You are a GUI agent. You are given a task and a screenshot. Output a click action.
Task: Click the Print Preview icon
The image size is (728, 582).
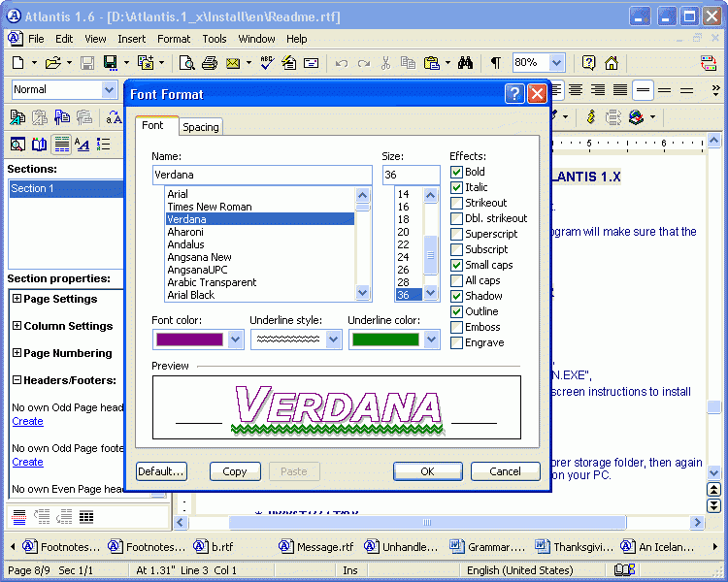[186, 62]
